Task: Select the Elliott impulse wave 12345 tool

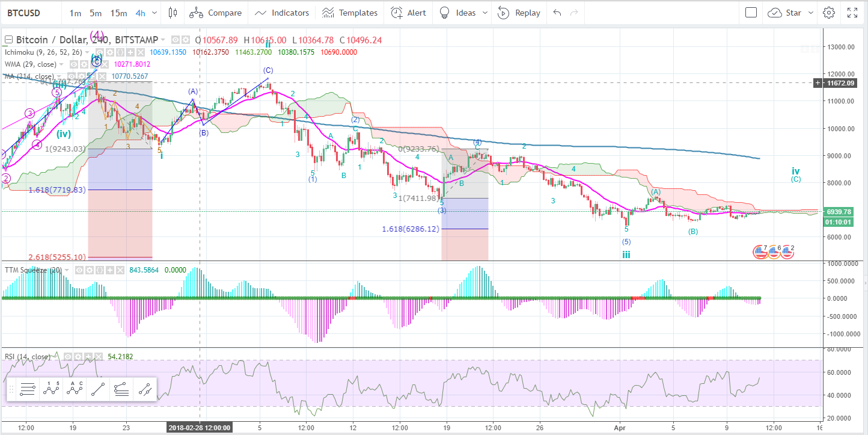Action: 52,390
